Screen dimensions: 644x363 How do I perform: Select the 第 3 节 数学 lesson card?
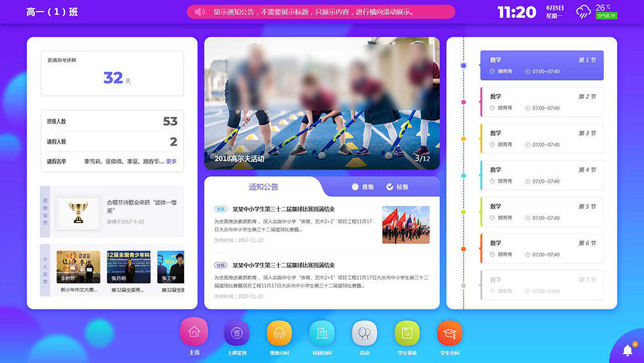click(x=542, y=139)
